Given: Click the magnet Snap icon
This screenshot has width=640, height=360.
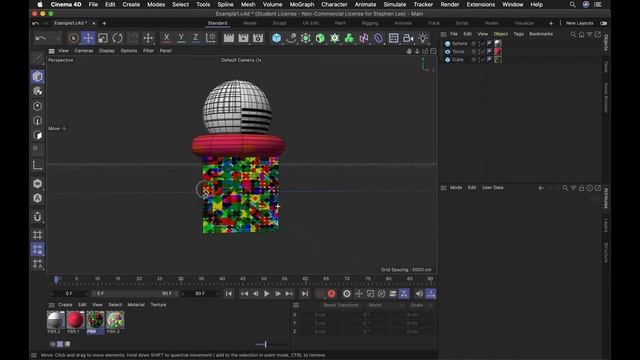Looking at the screenshot, I should 38,217.
